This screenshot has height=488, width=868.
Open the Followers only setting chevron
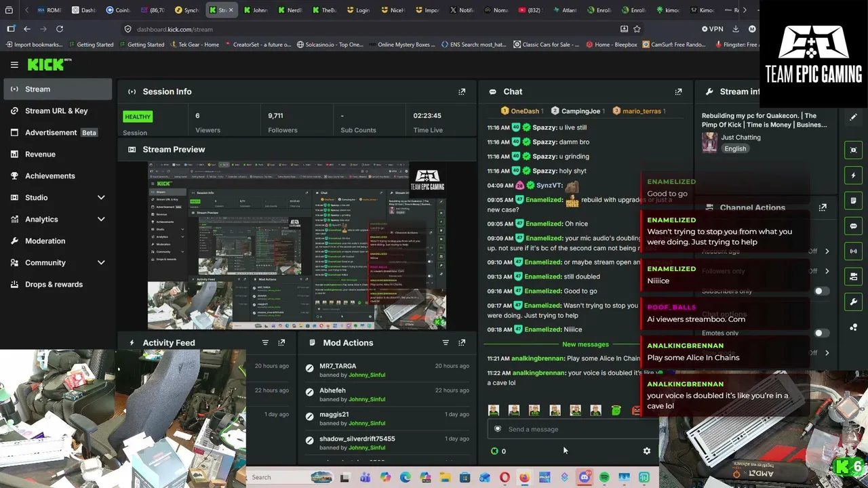pos(827,271)
